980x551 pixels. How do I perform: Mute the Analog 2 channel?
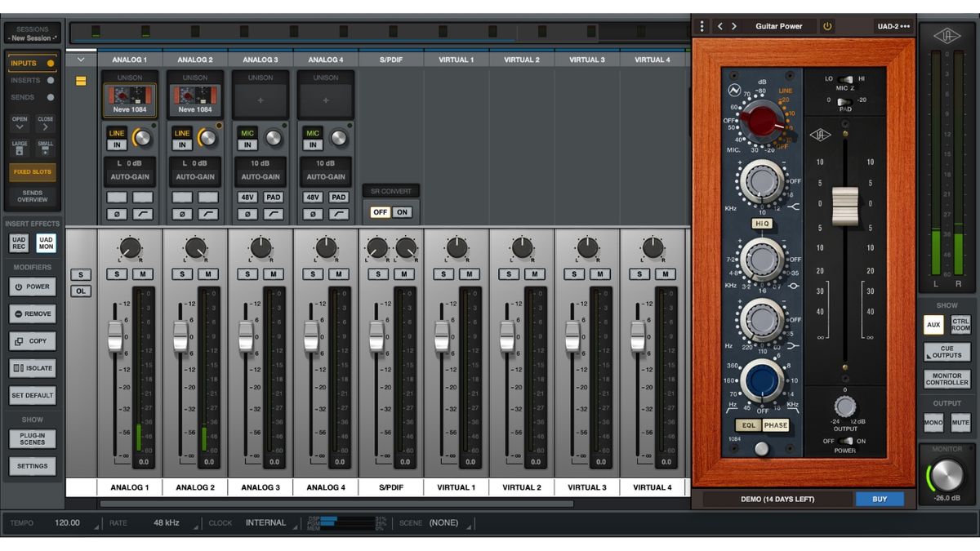(208, 274)
